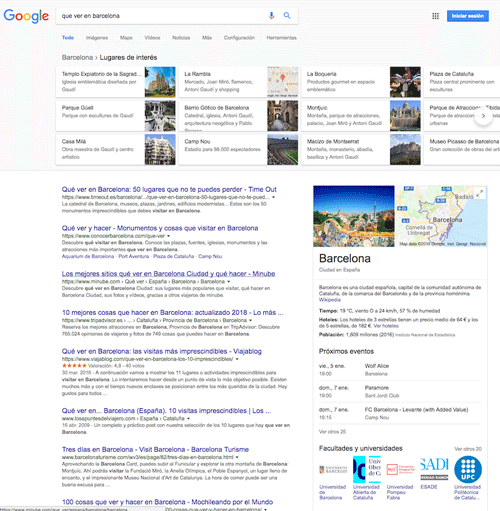Open the Google apps grid icon
The height and width of the screenshot is (511, 500).
pyautogui.click(x=435, y=16)
